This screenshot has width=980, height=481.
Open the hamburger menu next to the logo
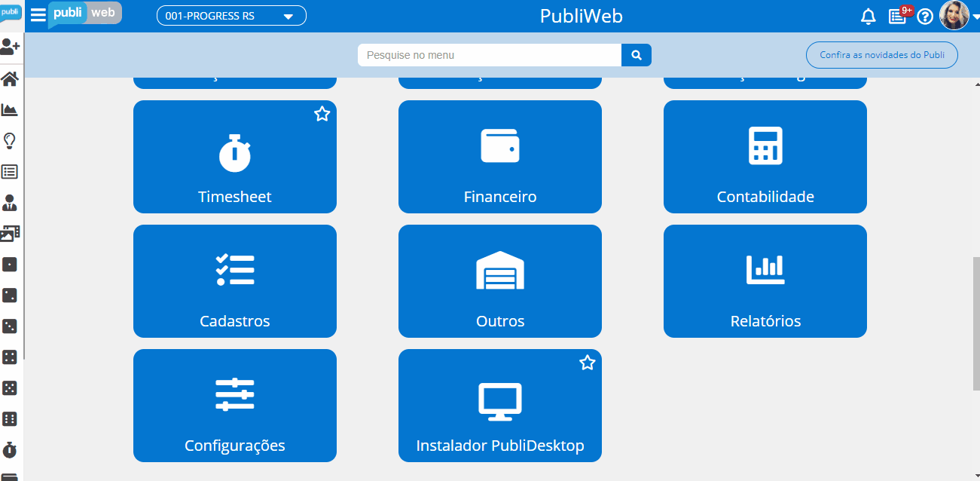(x=38, y=15)
